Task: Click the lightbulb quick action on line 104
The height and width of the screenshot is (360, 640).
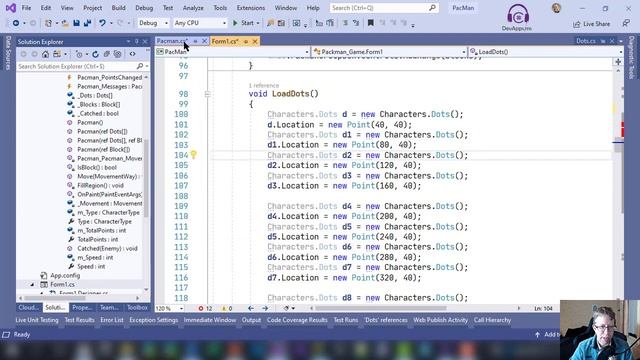Action: click(x=193, y=155)
